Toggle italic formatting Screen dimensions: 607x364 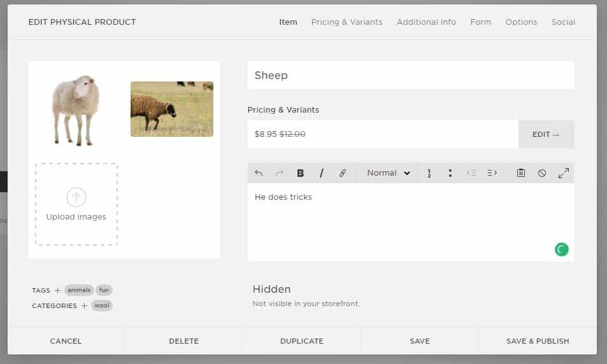tap(321, 173)
